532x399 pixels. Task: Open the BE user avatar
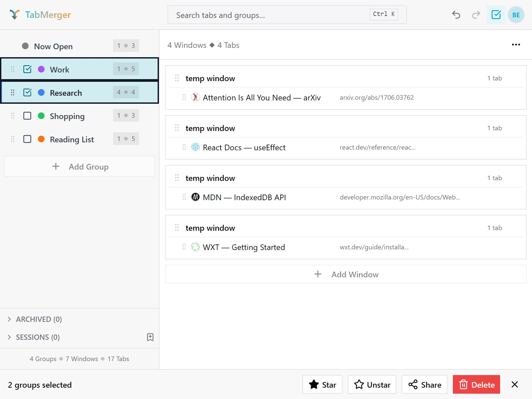[x=516, y=15]
